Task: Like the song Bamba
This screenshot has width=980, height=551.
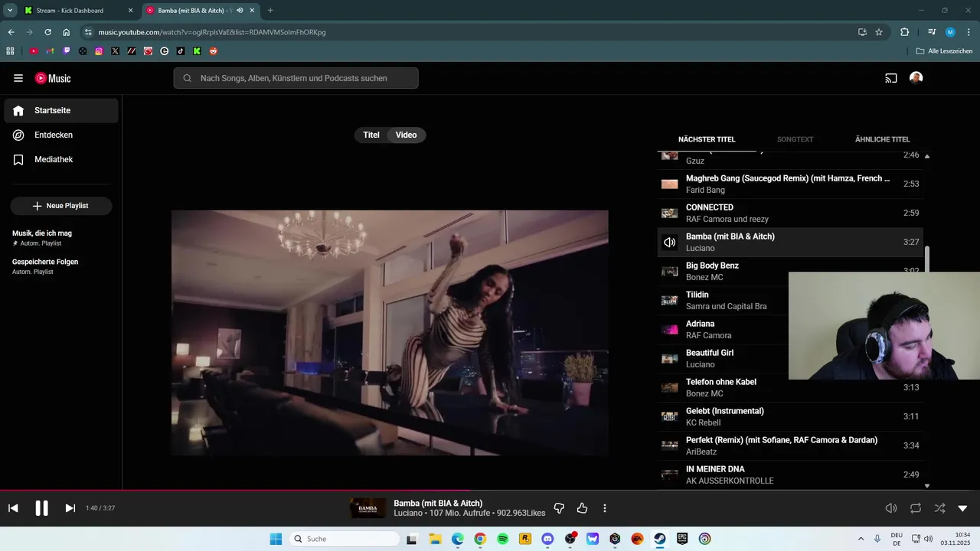Action: pyautogui.click(x=582, y=508)
